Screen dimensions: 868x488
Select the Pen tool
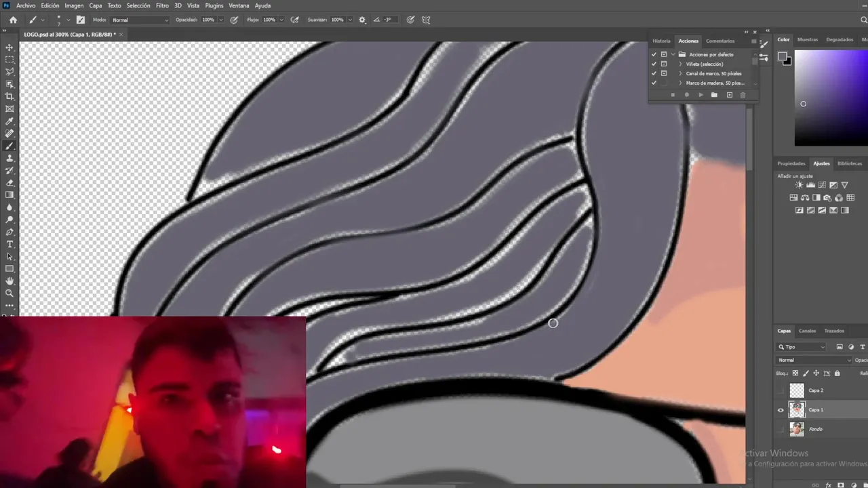(x=9, y=232)
